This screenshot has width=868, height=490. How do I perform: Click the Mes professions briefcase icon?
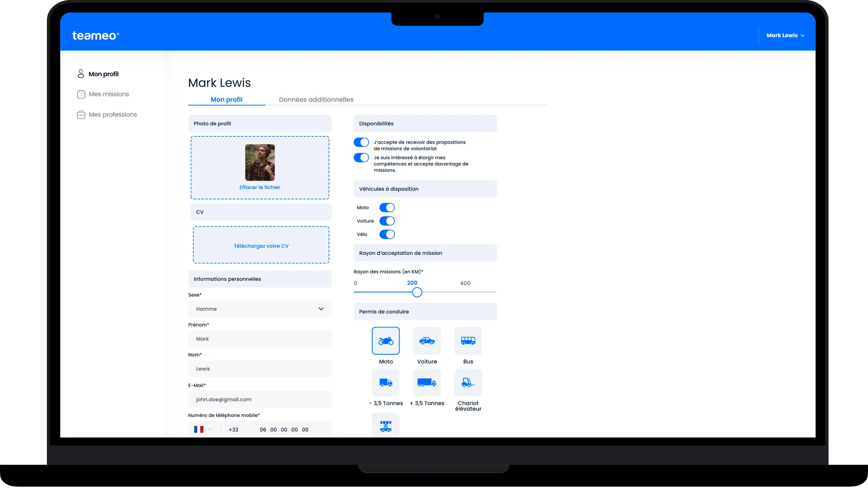coord(81,114)
